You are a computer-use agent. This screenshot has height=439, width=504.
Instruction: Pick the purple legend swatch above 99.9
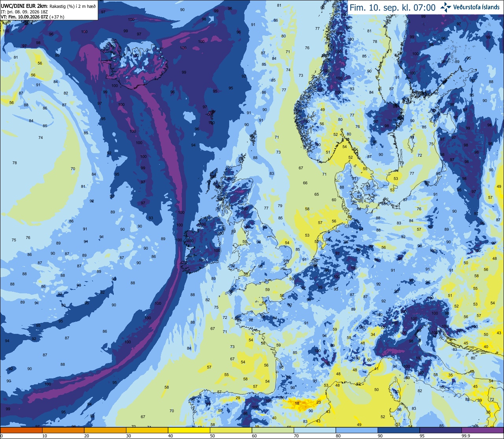click(482, 430)
